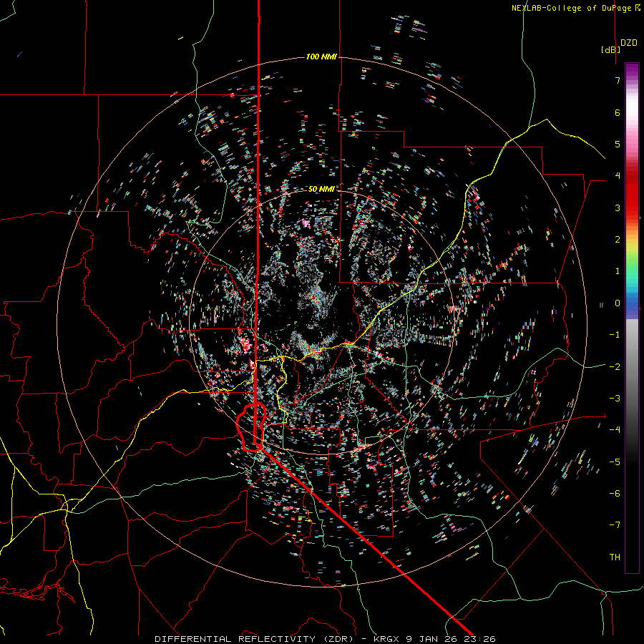Click the DIFFERENTIAL REFLECTIVITY (ZDR) KRGX caption
The width and height of the screenshot is (644, 644).
click(x=325, y=639)
